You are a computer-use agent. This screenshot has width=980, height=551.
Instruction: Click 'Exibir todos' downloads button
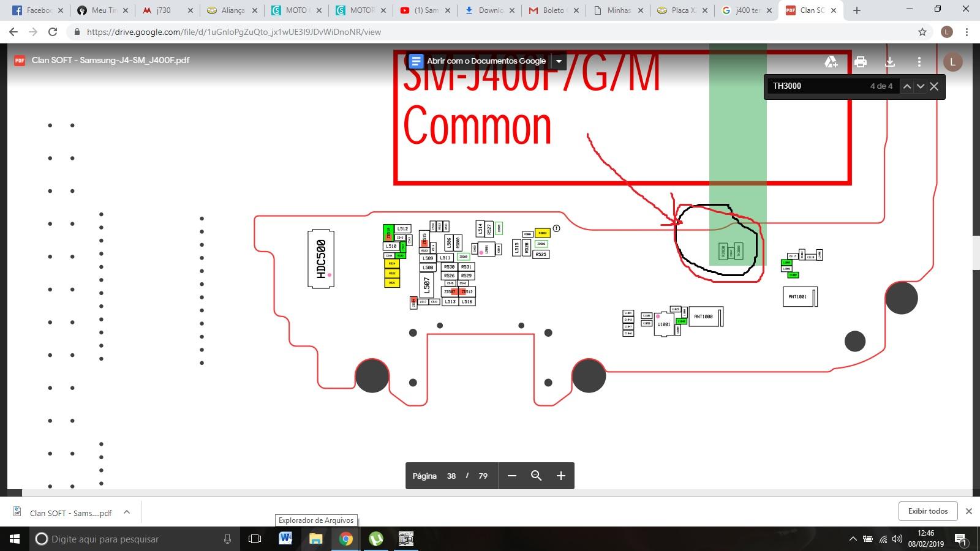[928, 511]
